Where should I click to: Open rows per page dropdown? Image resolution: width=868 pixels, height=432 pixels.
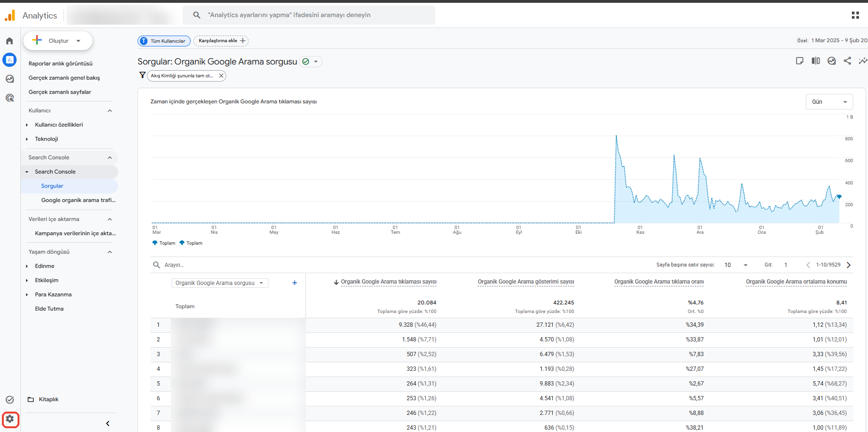coord(736,265)
